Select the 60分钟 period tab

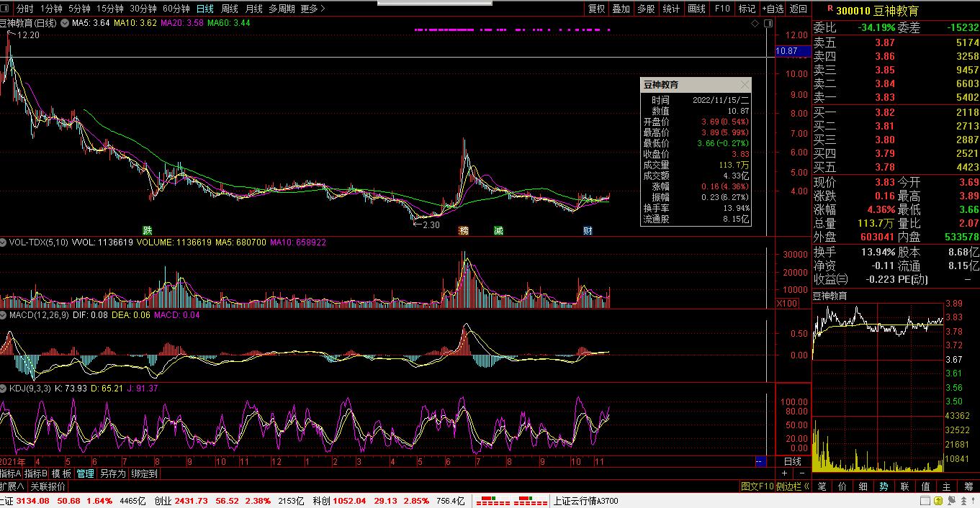pyautogui.click(x=176, y=9)
